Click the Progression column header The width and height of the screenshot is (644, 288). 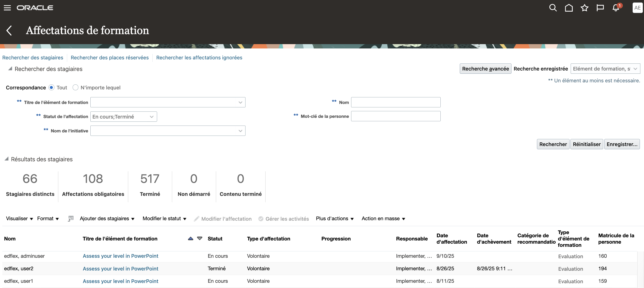click(x=336, y=239)
